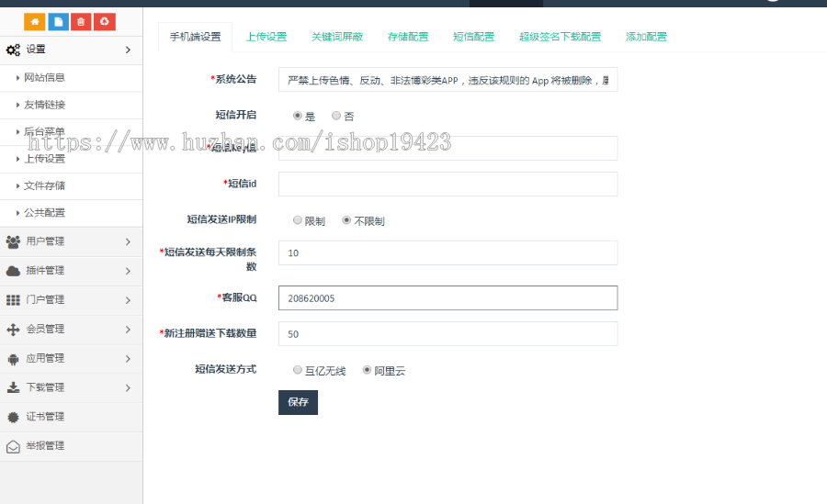Click the 系统公告 text field
Viewport: 827px width, 504px height.
tap(447, 80)
